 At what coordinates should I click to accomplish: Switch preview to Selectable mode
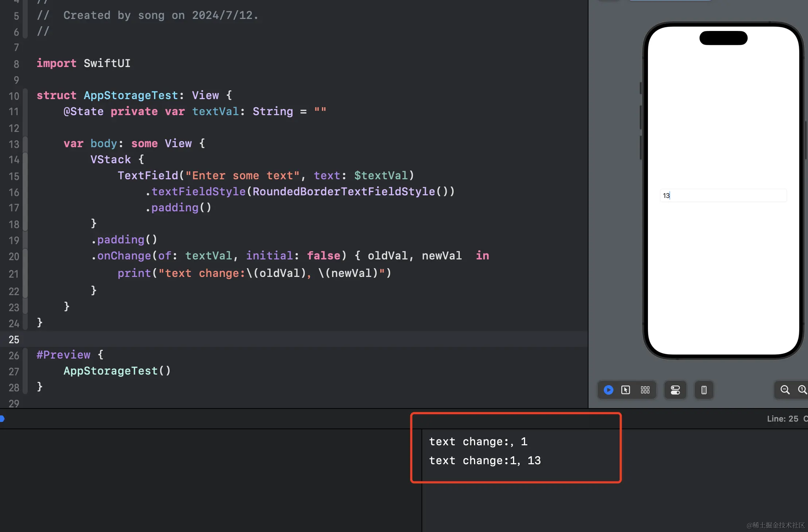coord(626,390)
